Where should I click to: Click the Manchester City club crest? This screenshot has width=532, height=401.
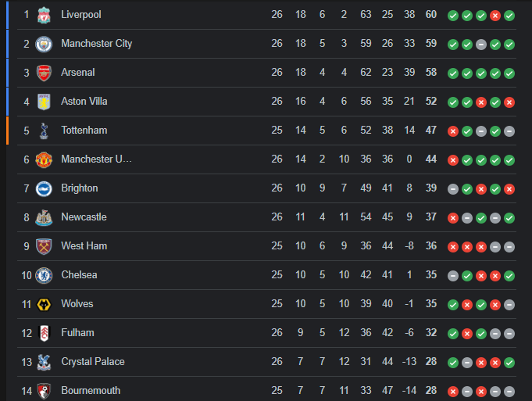44,44
